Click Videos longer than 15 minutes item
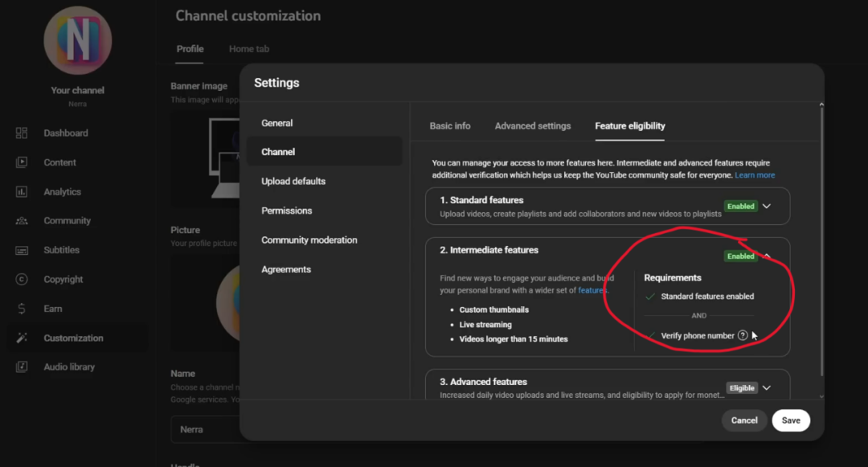Viewport: 868px width, 467px height. (x=514, y=339)
